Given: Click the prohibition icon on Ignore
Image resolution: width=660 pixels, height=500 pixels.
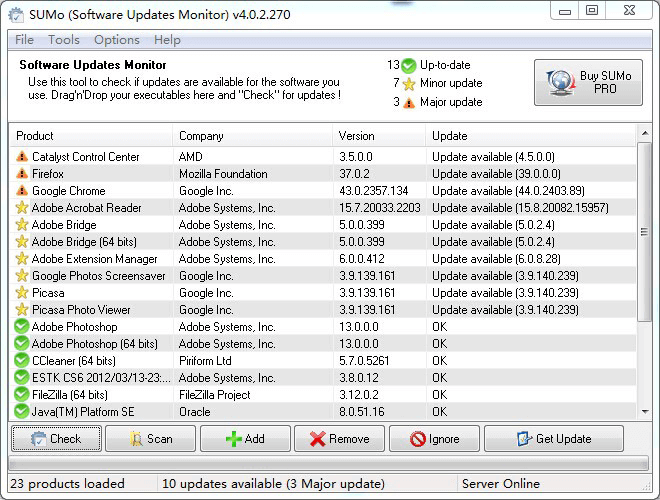Looking at the screenshot, I should click(x=418, y=439).
